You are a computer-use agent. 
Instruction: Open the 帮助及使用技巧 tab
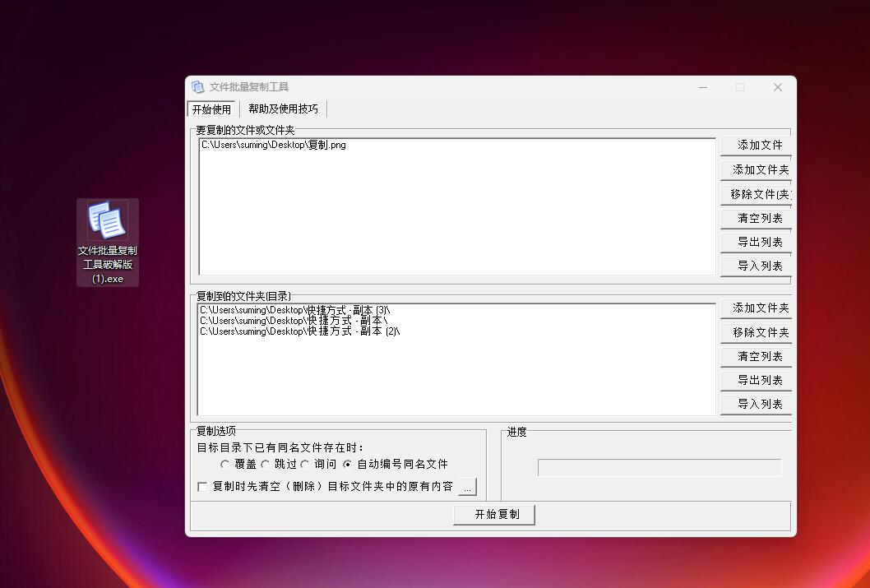(x=283, y=109)
